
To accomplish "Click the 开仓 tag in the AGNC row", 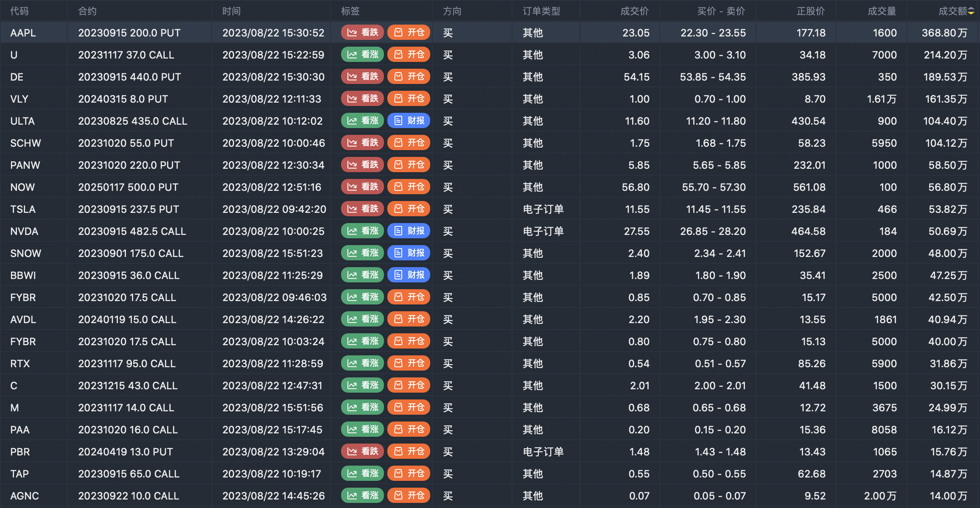I will click(x=409, y=496).
